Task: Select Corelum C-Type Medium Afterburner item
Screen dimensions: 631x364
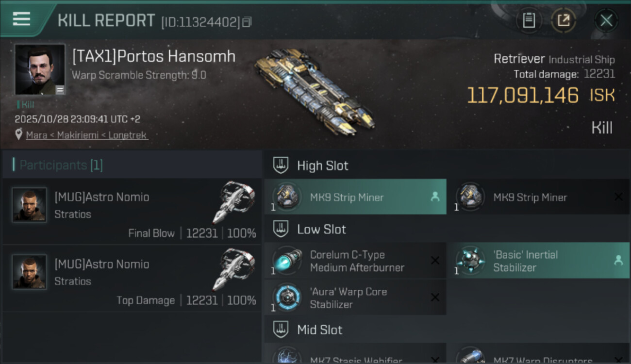Action: point(355,261)
